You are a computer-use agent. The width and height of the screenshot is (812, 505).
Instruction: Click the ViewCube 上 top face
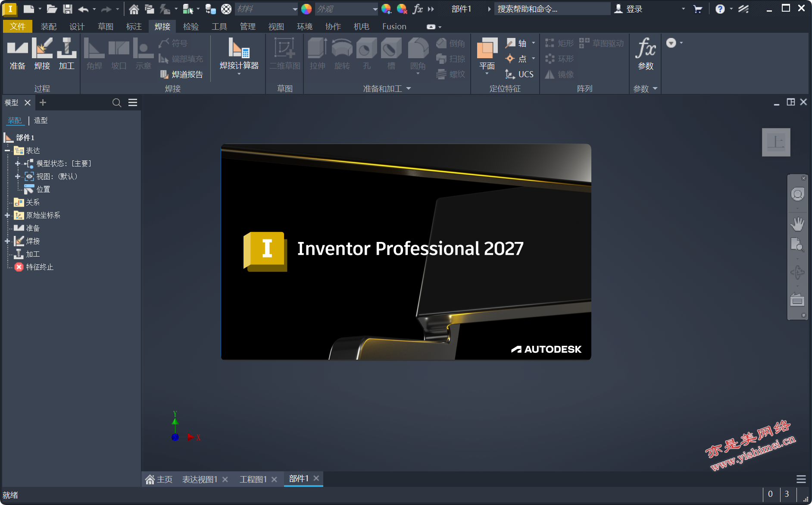click(x=776, y=142)
